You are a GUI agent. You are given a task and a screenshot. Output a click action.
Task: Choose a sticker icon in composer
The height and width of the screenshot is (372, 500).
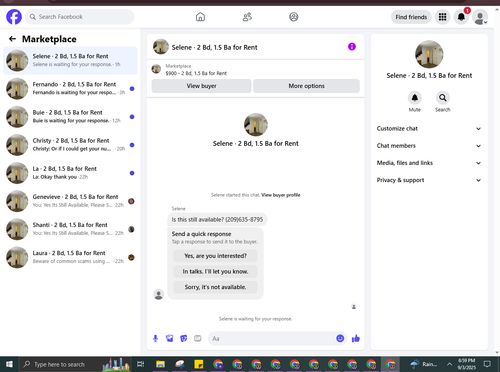[x=184, y=339]
